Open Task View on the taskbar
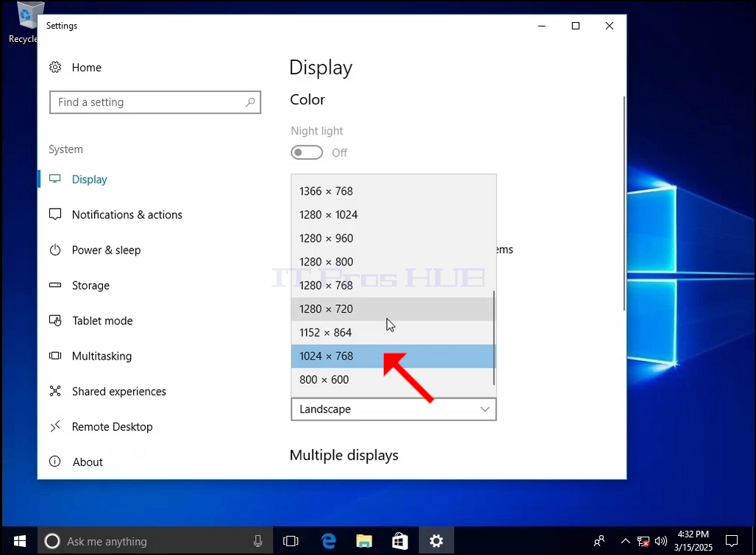The width and height of the screenshot is (756, 555). coord(290,541)
